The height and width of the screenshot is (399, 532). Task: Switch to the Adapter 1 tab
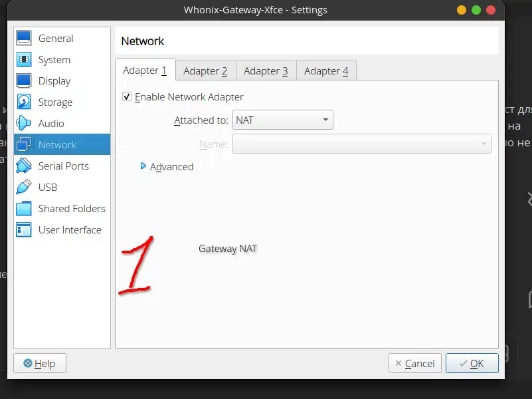tap(145, 70)
